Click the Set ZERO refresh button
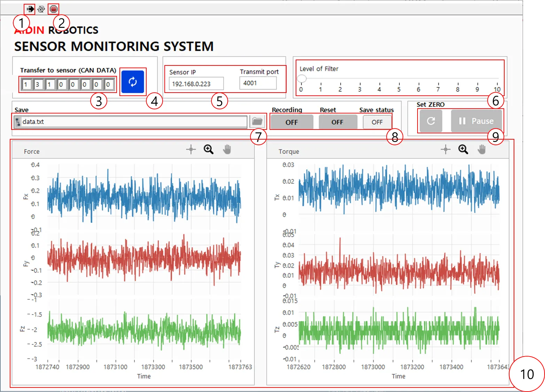545x392 pixels. point(431,121)
